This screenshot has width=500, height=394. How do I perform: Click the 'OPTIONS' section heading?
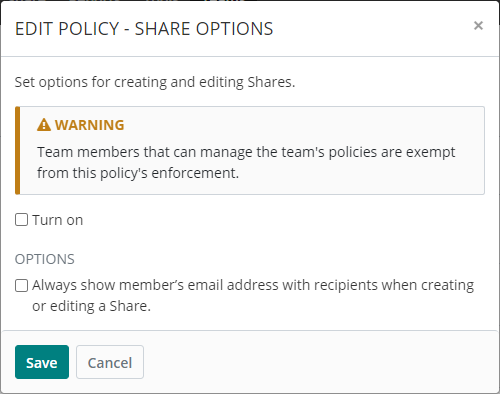[x=45, y=259]
